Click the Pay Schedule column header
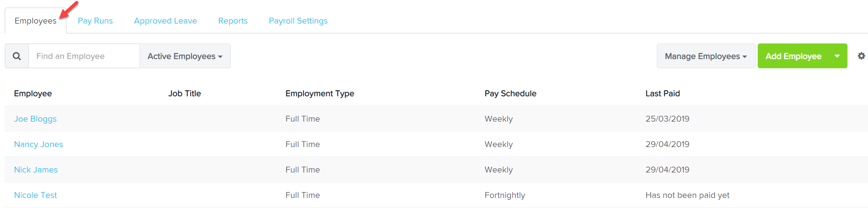Screen dimensions: 868x211 coord(510,93)
